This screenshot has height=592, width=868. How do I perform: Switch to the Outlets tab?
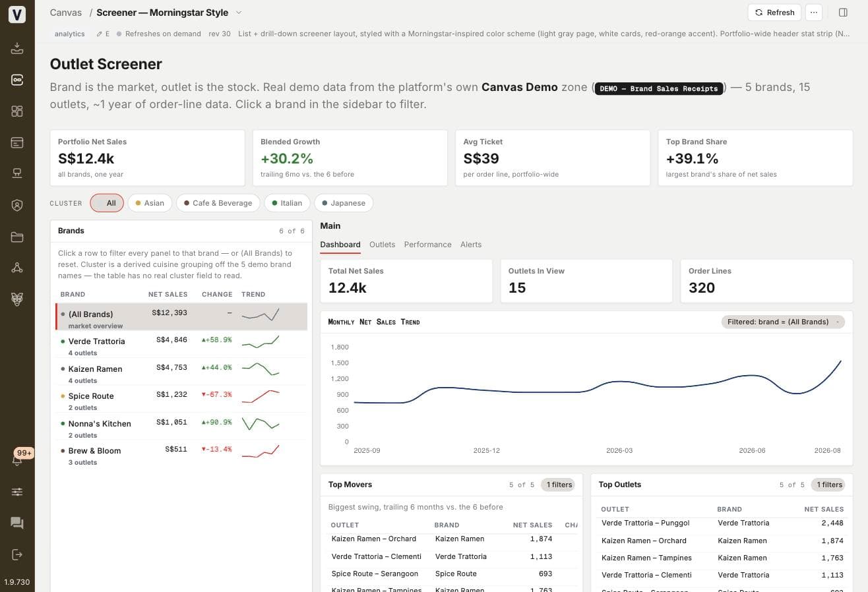click(382, 245)
